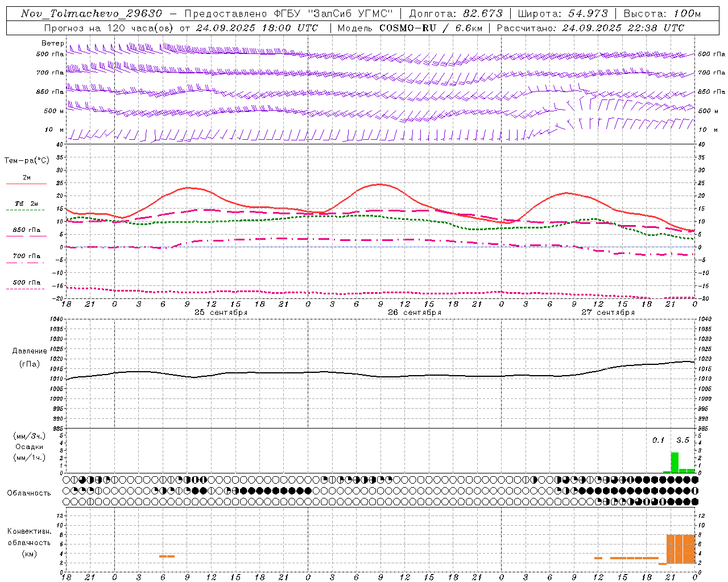Click the orange convective cloud bar on 25 сентября

pos(167,556)
